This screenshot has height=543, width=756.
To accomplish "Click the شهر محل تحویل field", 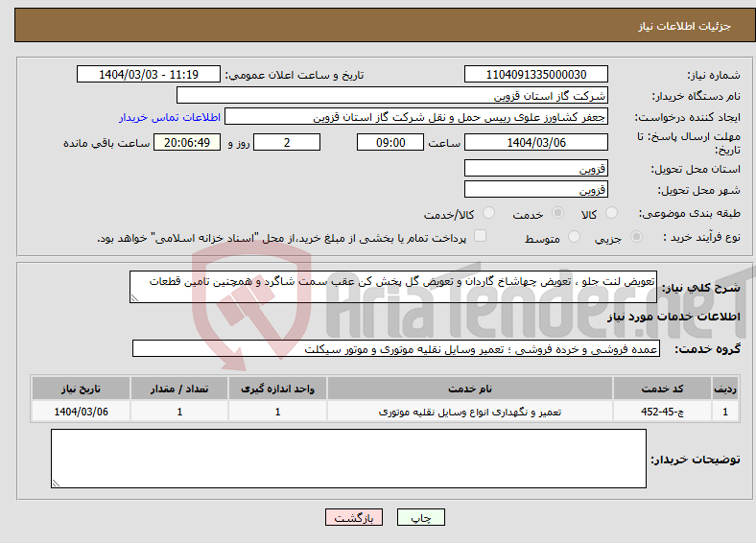I will point(536,189).
